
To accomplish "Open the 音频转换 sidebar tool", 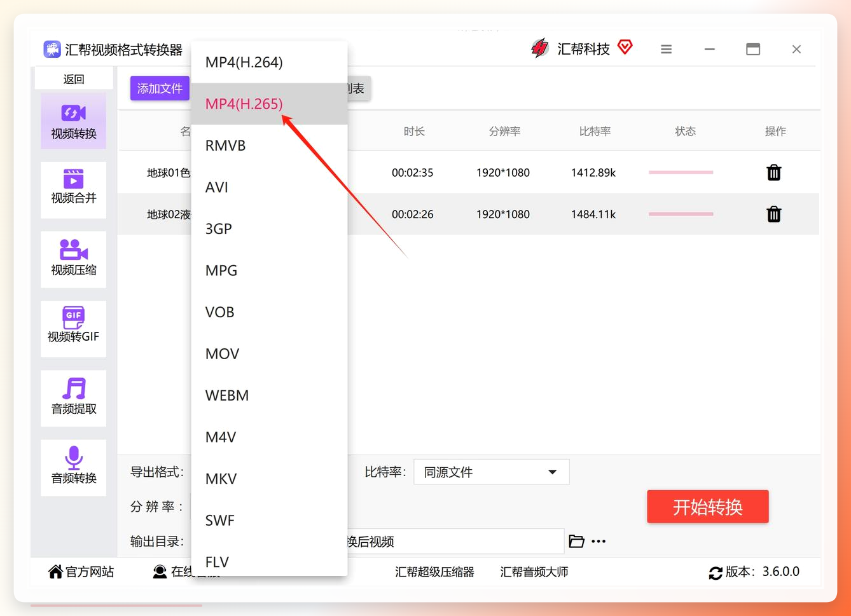I will pos(73,467).
